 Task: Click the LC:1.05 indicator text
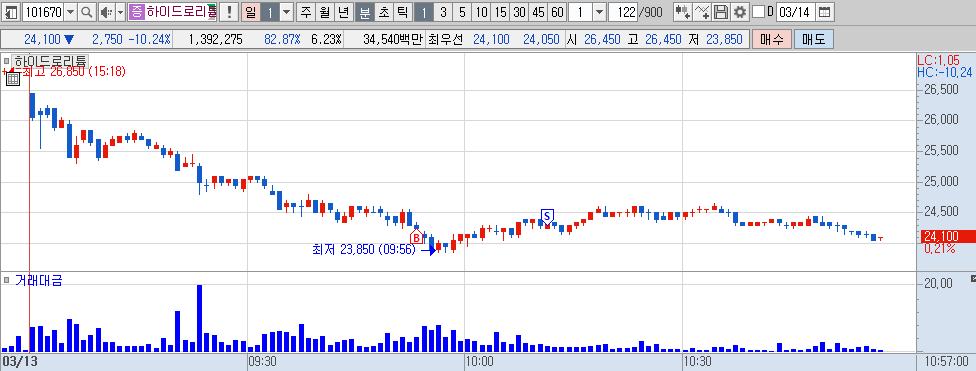pyautogui.click(x=939, y=60)
